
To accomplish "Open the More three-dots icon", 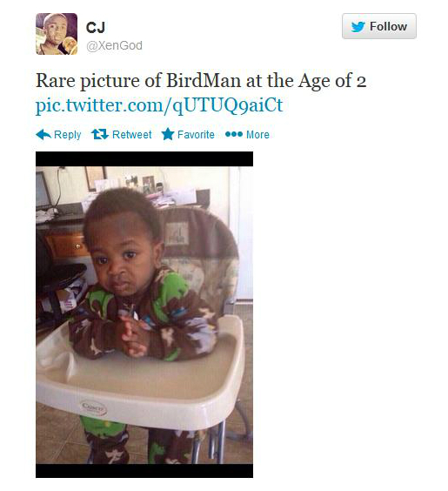I will tap(234, 134).
